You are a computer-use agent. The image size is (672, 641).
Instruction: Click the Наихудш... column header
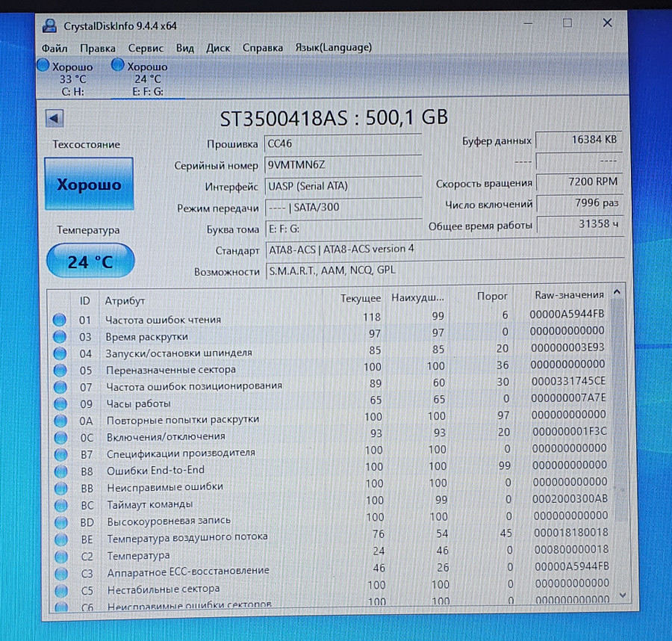point(417,297)
